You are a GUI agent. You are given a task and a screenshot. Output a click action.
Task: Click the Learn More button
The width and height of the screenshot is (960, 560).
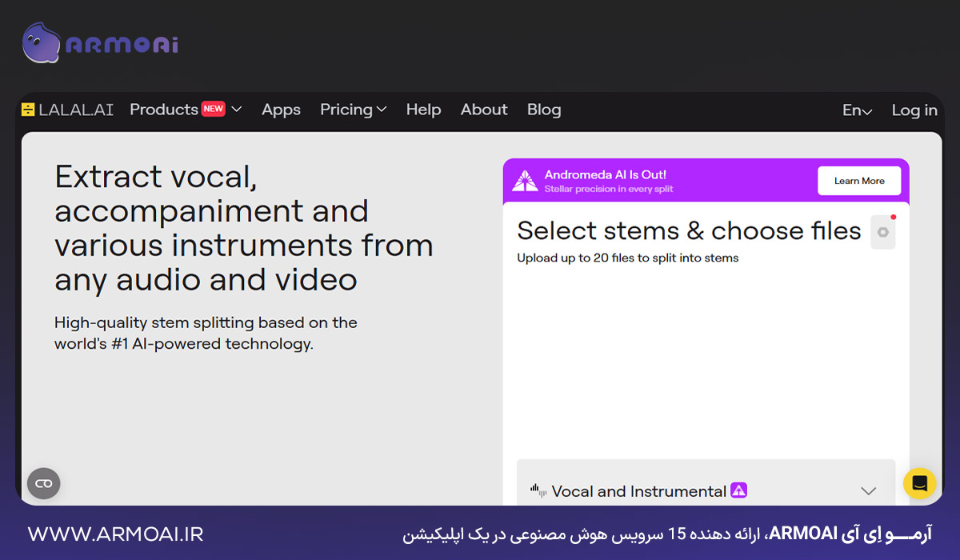click(x=859, y=181)
